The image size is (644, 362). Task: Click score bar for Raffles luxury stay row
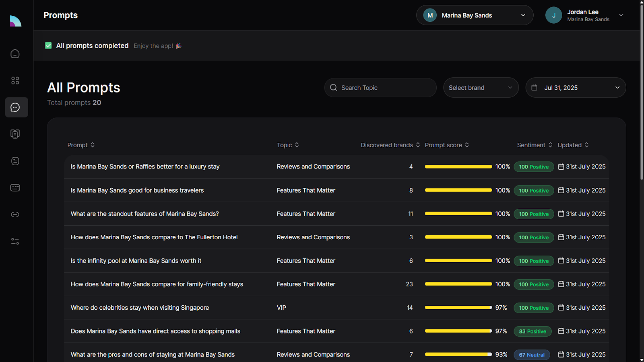[x=458, y=167]
